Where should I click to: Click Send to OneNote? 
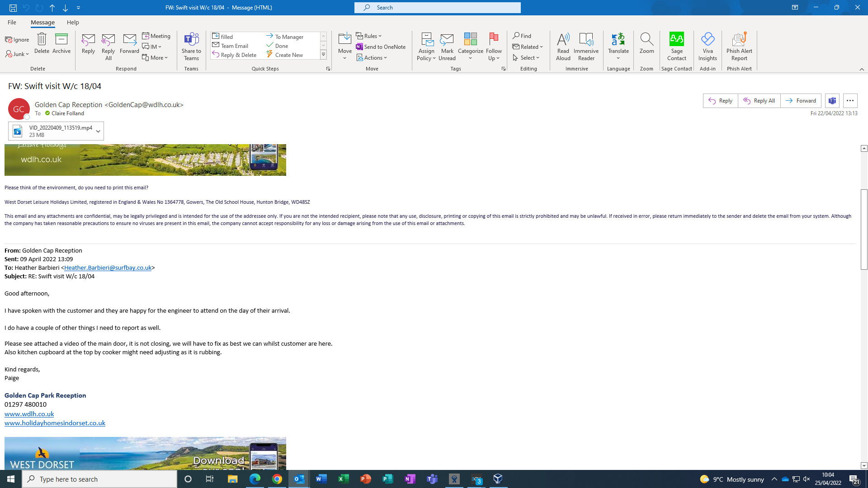point(381,47)
